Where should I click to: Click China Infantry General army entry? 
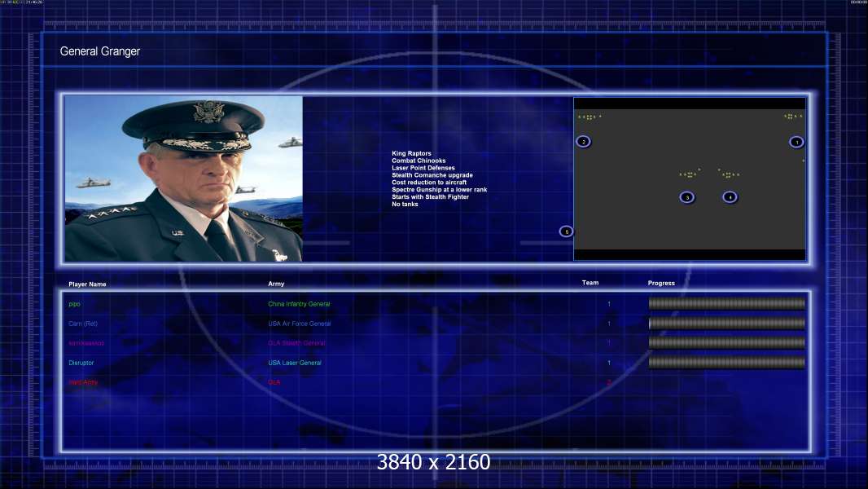tap(299, 304)
